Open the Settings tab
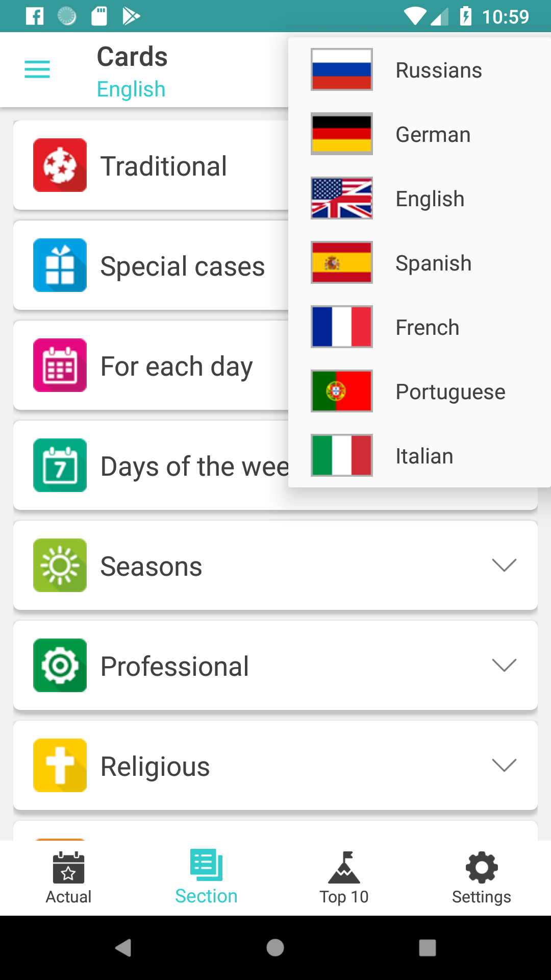Screen dimensions: 551x980 coord(481,878)
